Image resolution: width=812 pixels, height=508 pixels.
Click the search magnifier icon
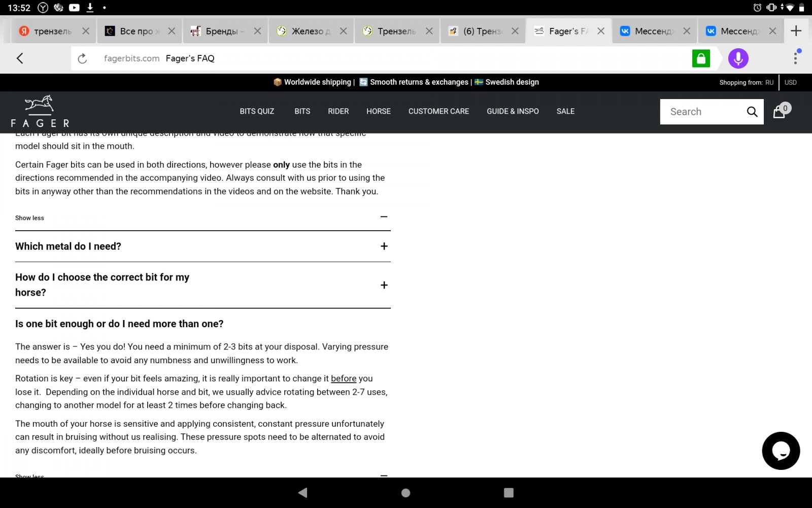[x=752, y=112]
